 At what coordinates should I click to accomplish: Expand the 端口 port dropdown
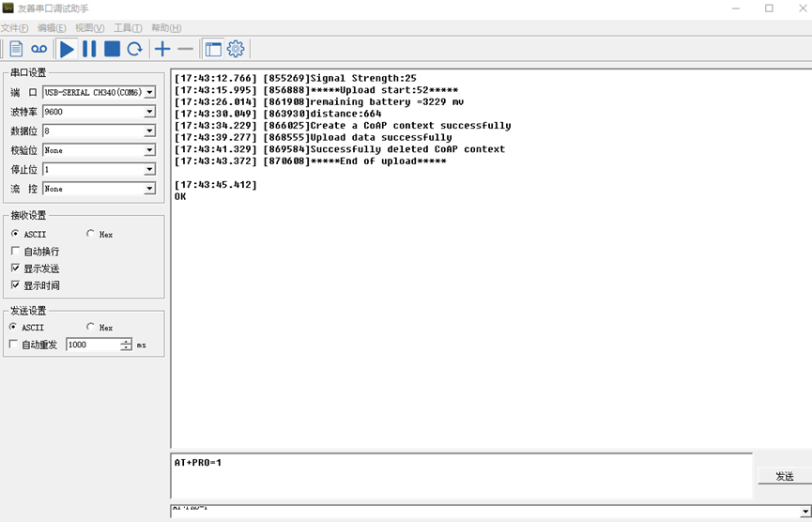pyautogui.click(x=149, y=93)
